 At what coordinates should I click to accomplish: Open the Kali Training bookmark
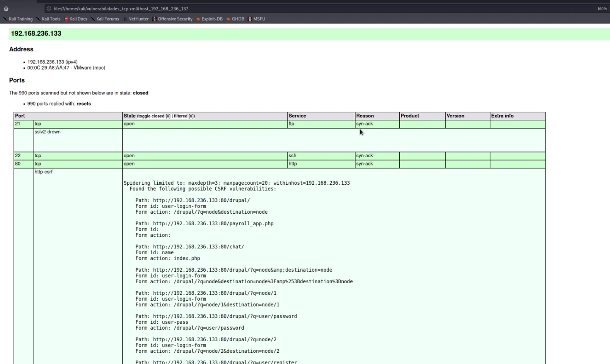click(18, 19)
